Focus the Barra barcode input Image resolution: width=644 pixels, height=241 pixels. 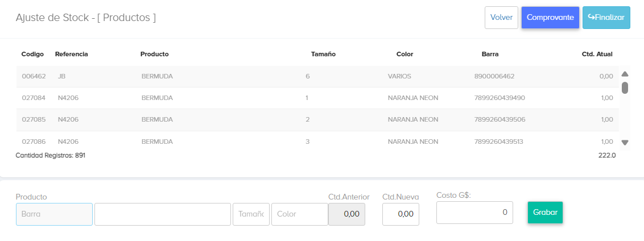coord(54,214)
